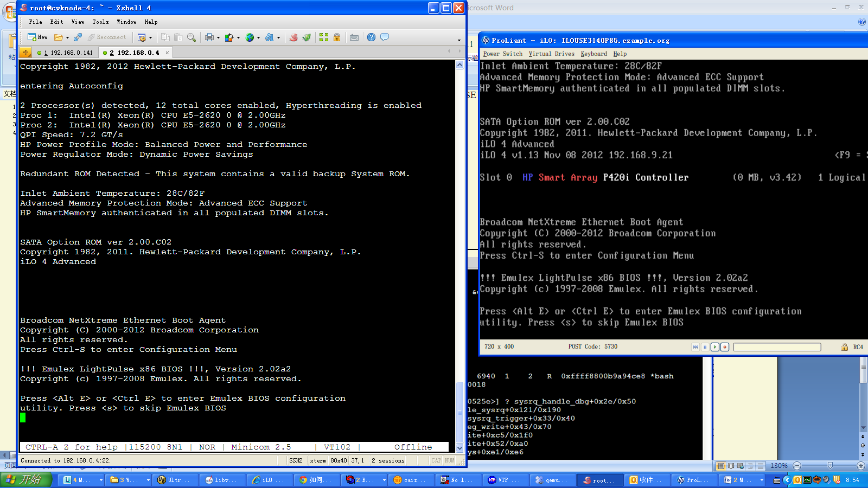Expand the globe encoding dropdown arrow
Image resolution: width=868 pixels, height=488 pixels.
coord(258,38)
